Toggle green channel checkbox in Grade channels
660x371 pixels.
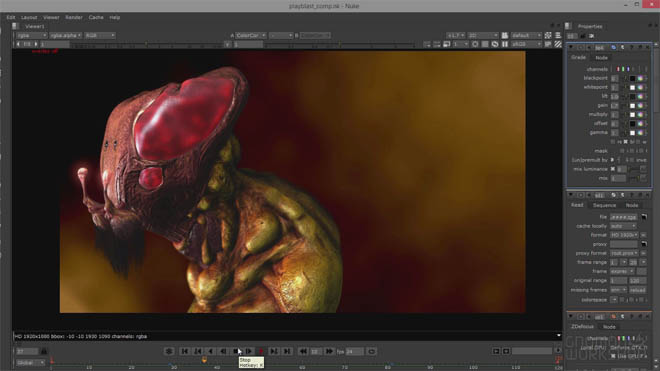tap(623, 69)
